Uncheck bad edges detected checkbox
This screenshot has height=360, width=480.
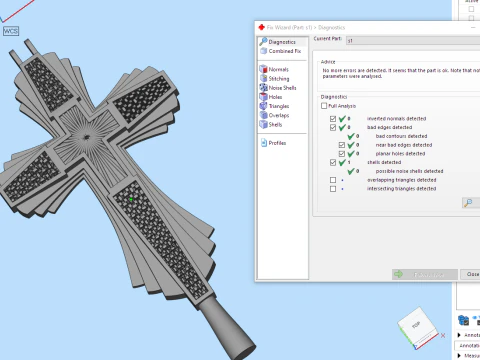[x=333, y=127]
